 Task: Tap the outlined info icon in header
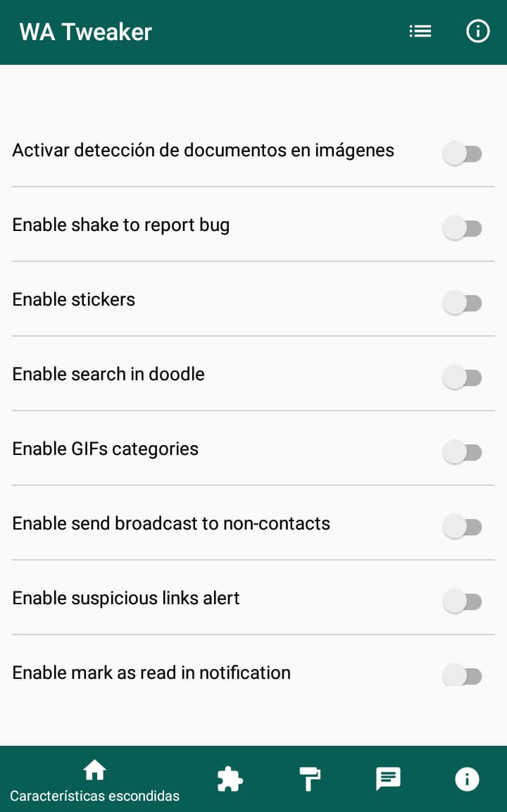477,31
